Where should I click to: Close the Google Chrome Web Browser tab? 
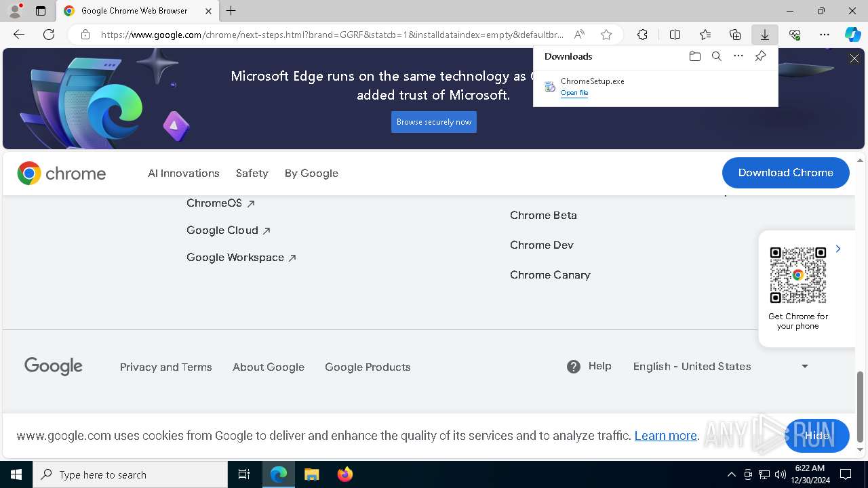click(208, 11)
